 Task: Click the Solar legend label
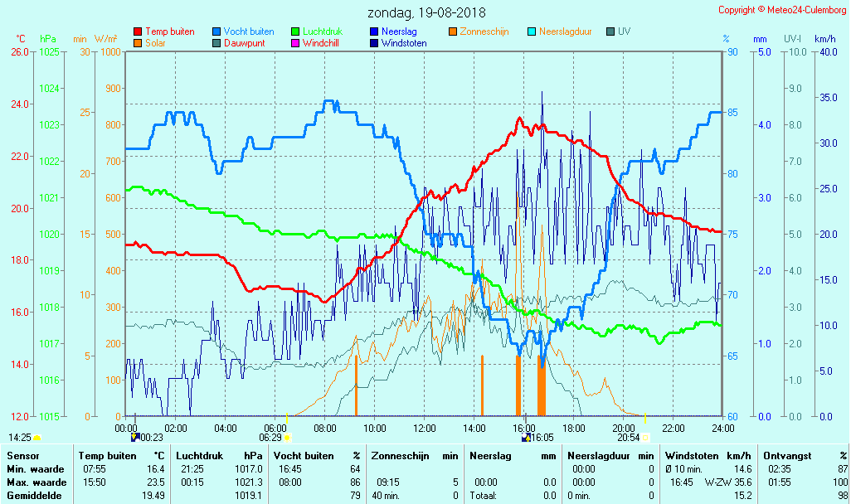[157, 43]
